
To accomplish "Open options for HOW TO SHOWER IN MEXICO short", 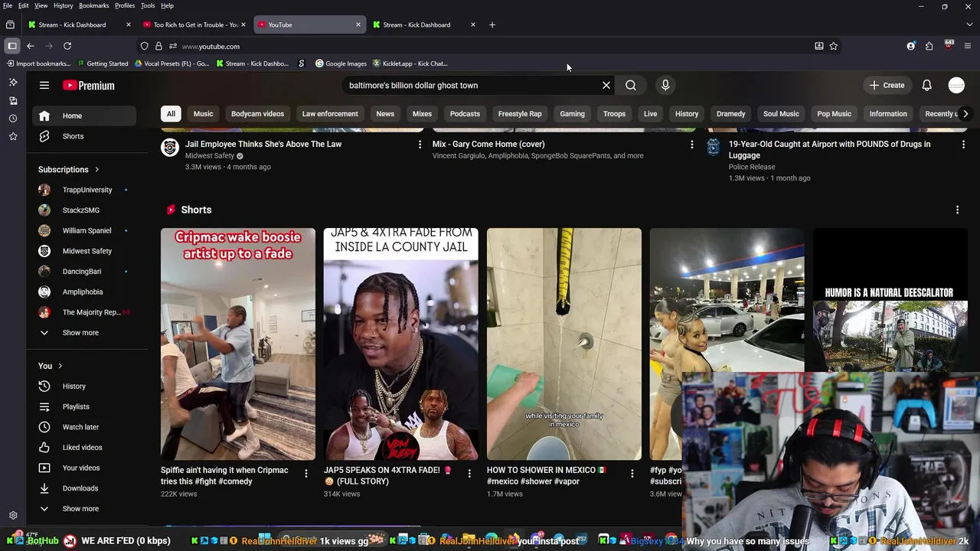I will pos(632,474).
